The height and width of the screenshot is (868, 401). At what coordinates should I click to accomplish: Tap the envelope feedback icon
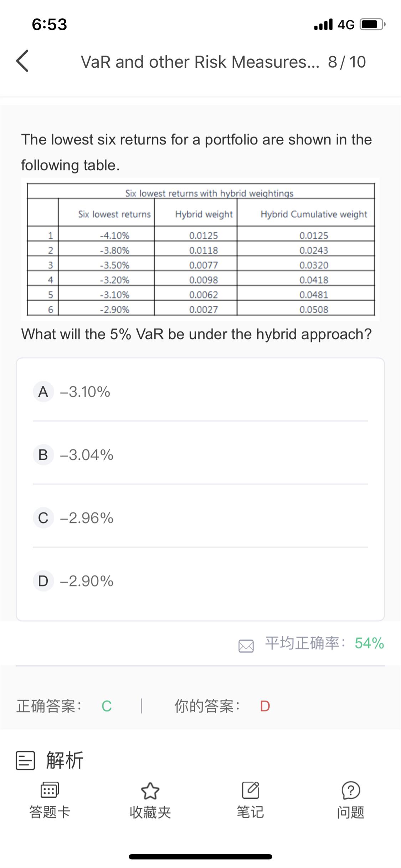point(246,646)
